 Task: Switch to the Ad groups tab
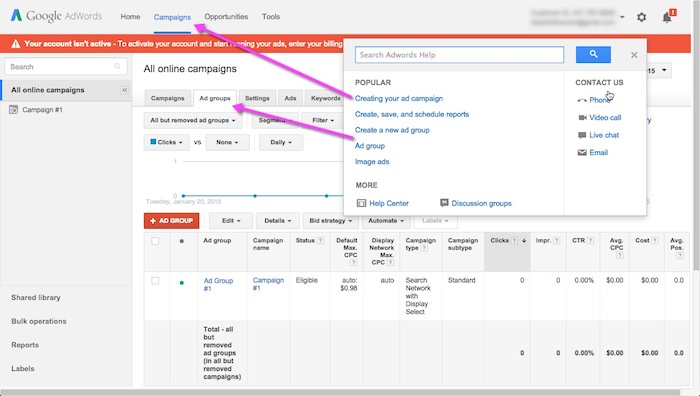click(x=215, y=98)
